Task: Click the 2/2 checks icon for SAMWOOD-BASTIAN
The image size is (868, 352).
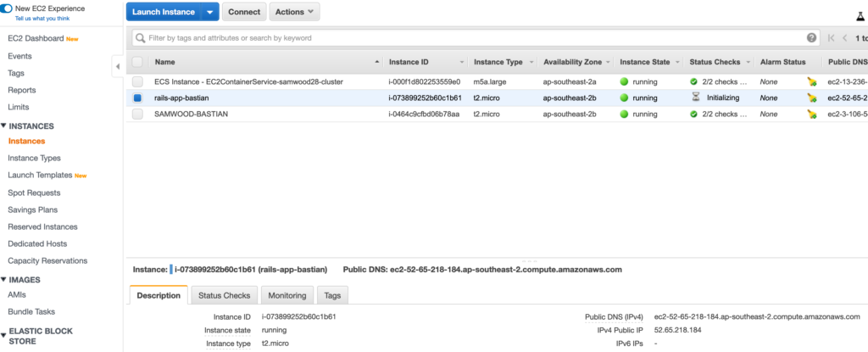Action: (693, 115)
